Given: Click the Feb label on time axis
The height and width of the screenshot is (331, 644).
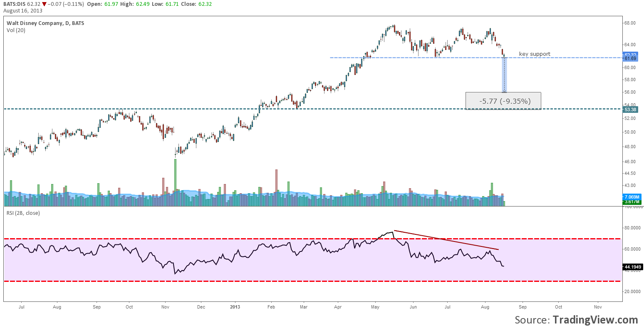Looking at the screenshot, I should [x=271, y=307].
